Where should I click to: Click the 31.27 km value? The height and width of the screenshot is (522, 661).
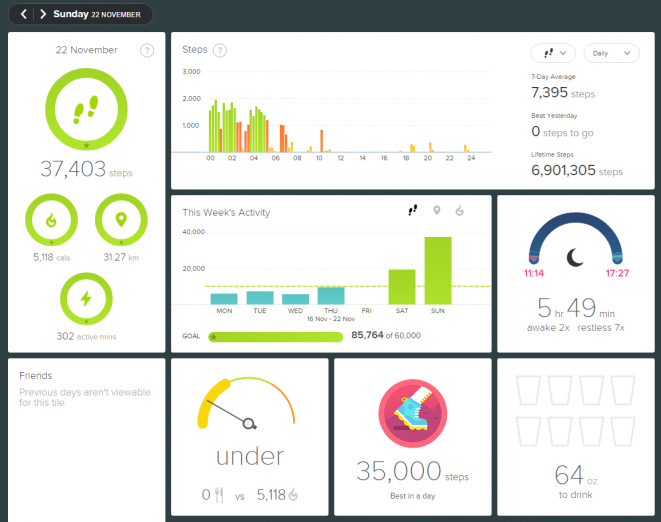[x=121, y=257]
